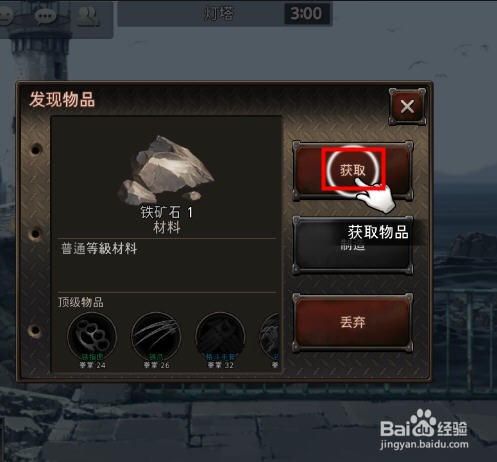Select the dark third top-tier item icon
Screen dimensions: 497x462
pyautogui.click(x=220, y=336)
